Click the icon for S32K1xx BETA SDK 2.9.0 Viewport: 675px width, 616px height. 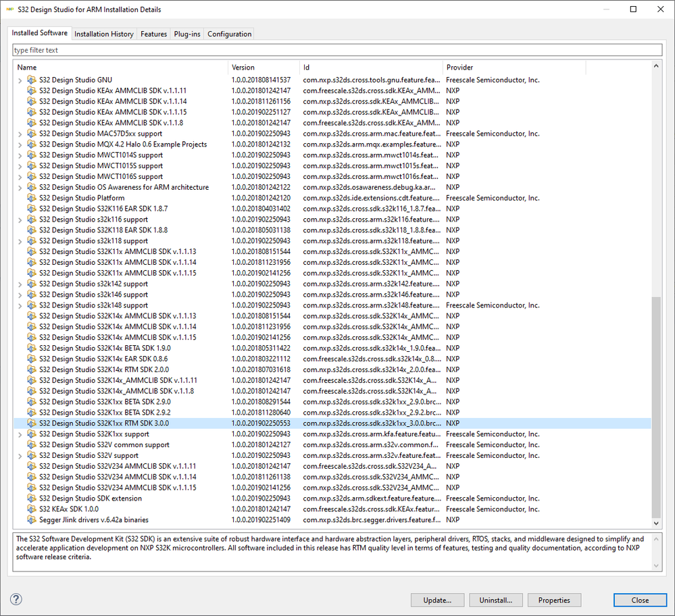click(x=32, y=402)
